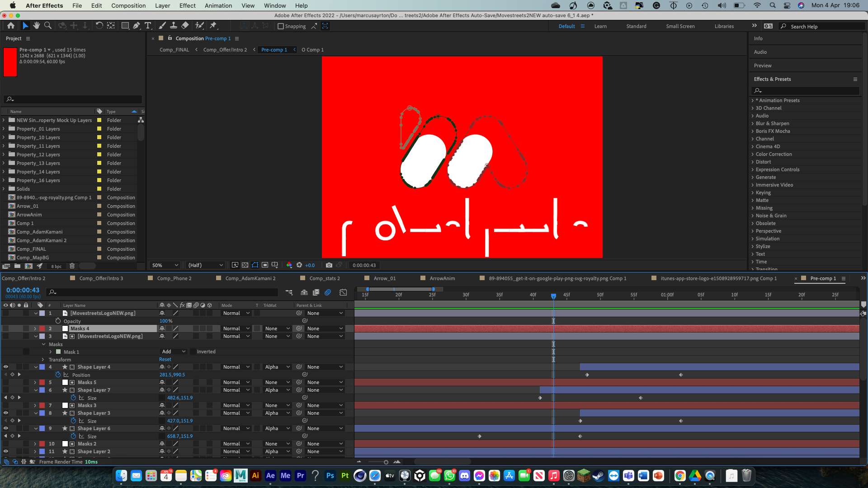Switch to Comp_stats 2 timeline tab
Screen dimensions: 868x488
coord(325,278)
